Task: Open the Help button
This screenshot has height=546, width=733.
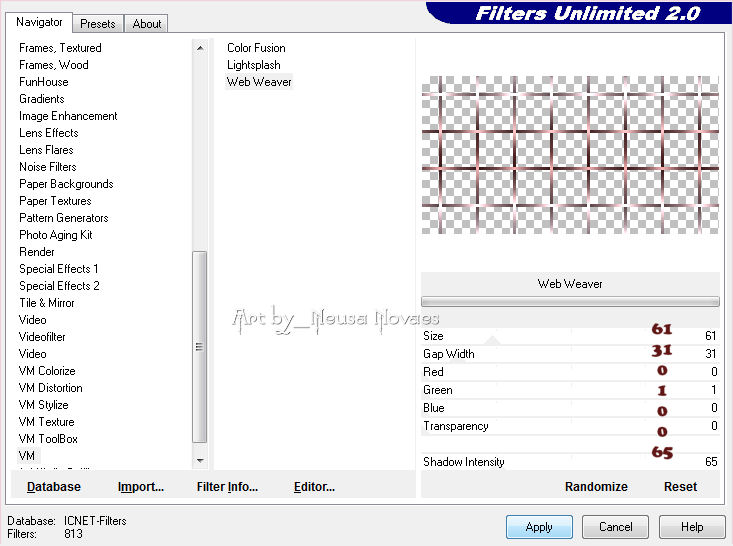Action: 692,527
